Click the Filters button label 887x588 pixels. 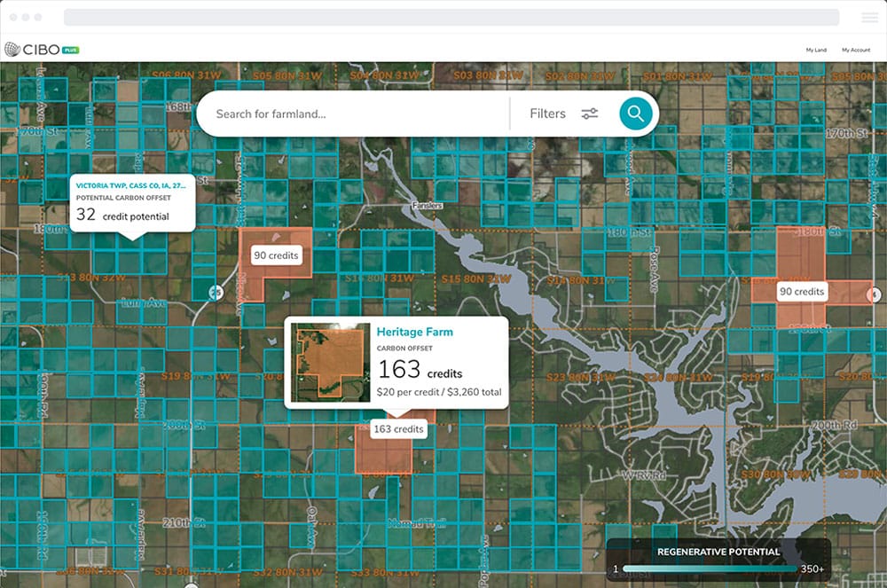click(547, 114)
